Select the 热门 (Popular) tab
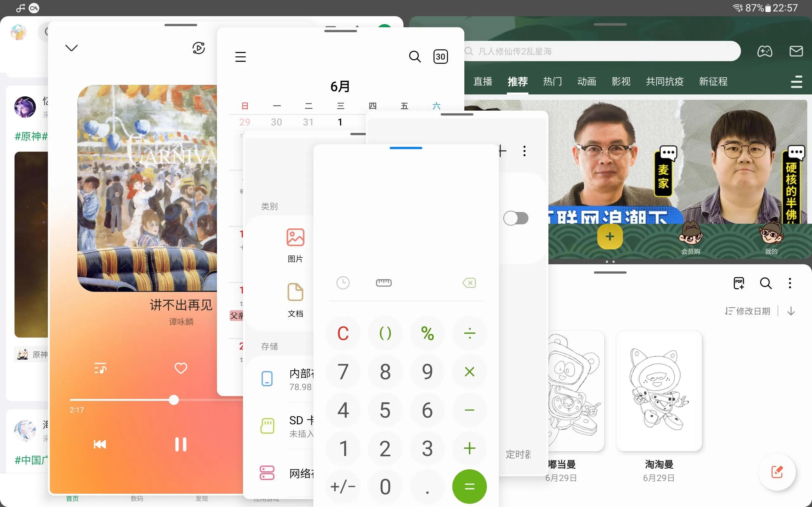Image resolution: width=812 pixels, height=507 pixels. tap(552, 81)
